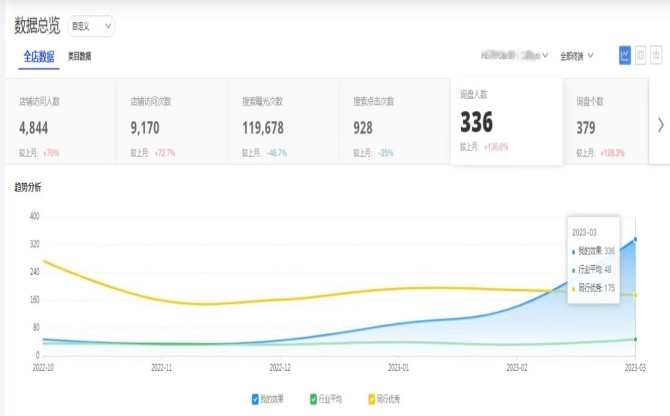Image resolution: width=670 pixels, height=416 pixels.
Task: Switch to table view icon
Action: [x=641, y=55]
